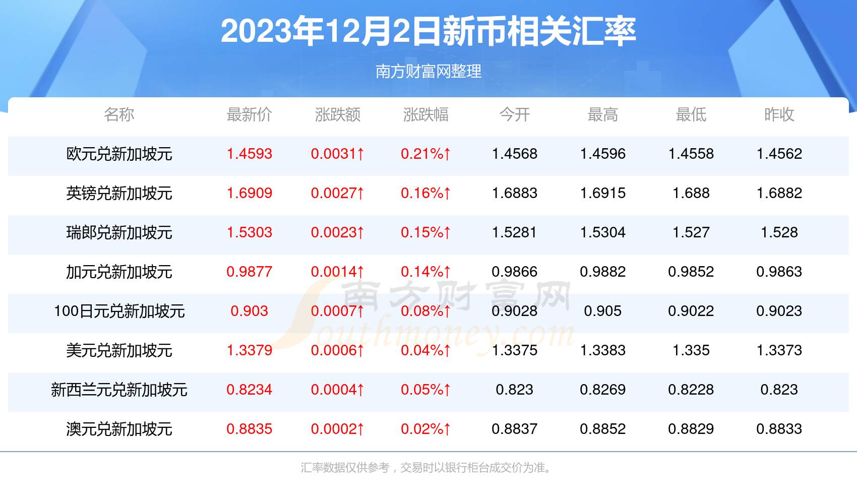Click the high value 0.905
857x504 pixels.
(603, 311)
